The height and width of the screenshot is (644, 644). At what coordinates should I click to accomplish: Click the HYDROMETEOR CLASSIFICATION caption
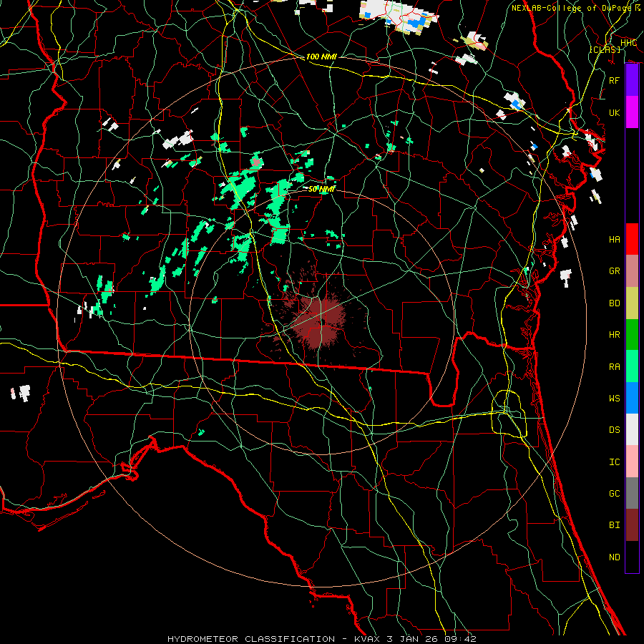[x=251, y=639]
